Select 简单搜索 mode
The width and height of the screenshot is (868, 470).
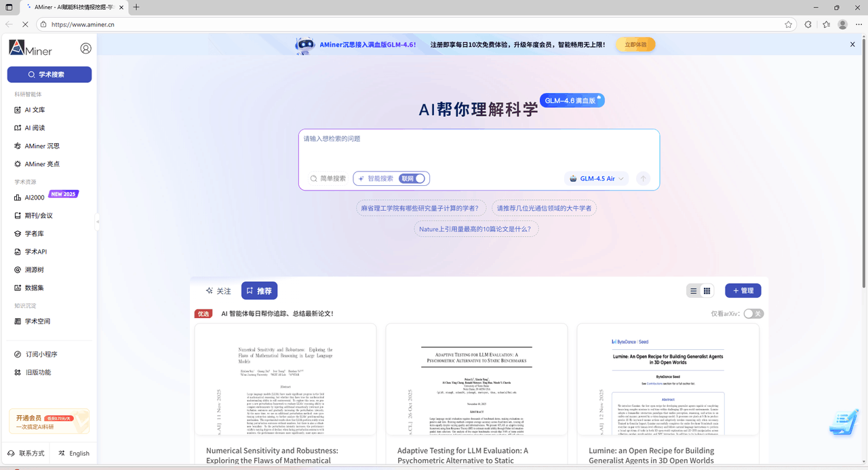pos(328,178)
